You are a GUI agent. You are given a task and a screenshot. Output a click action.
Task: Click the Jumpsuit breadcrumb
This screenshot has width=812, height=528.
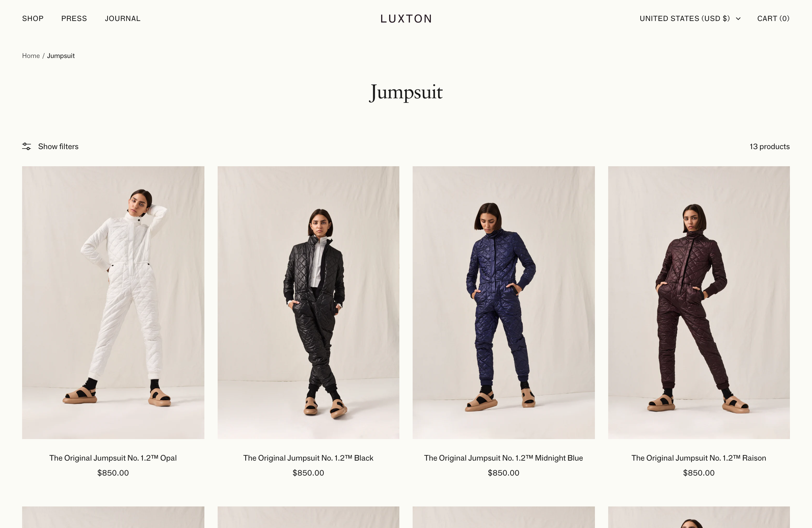click(61, 56)
